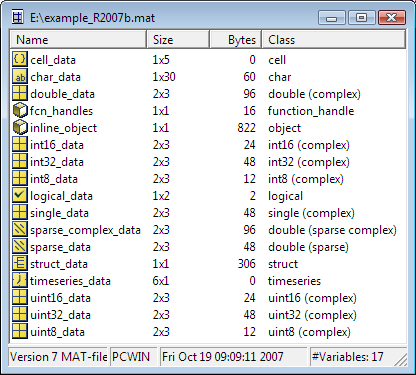Select the logical_data variable name
416x375 pixels.
tap(61, 196)
